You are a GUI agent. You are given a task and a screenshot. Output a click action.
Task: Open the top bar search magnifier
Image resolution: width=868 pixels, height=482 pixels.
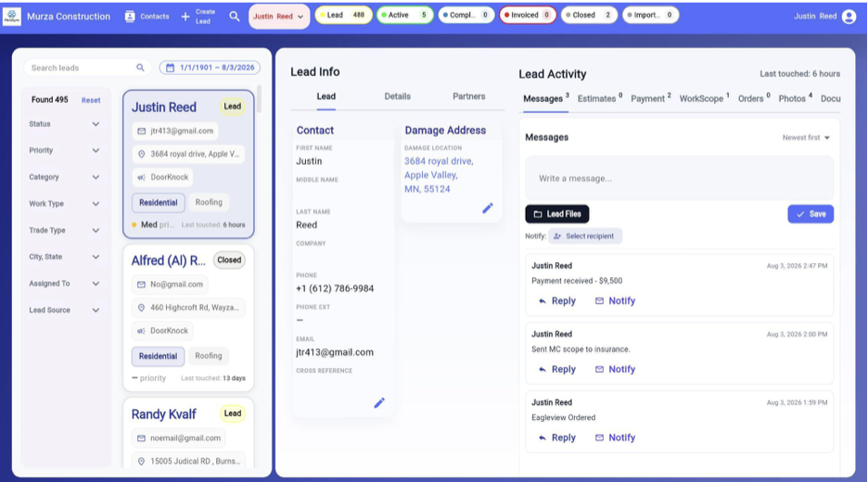(x=235, y=17)
